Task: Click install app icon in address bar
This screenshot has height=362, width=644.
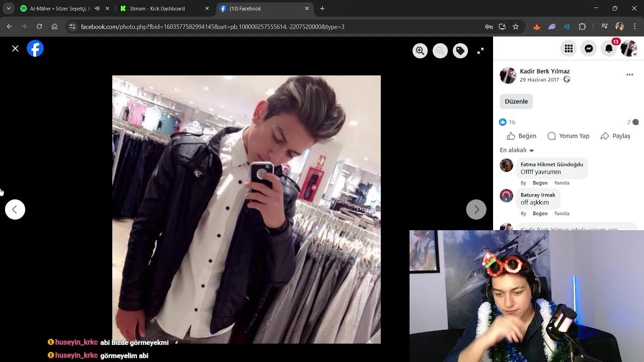Action: [x=502, y=27]
